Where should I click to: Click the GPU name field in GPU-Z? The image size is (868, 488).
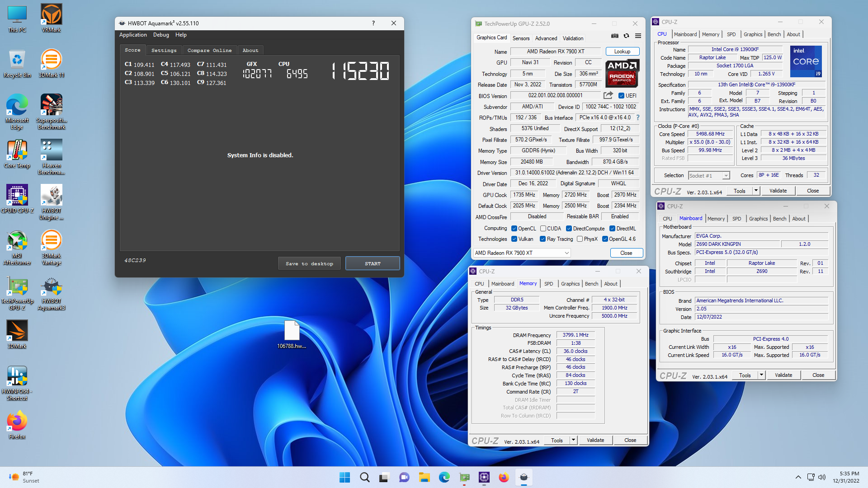pyautogui.click(x=555, y=52)
